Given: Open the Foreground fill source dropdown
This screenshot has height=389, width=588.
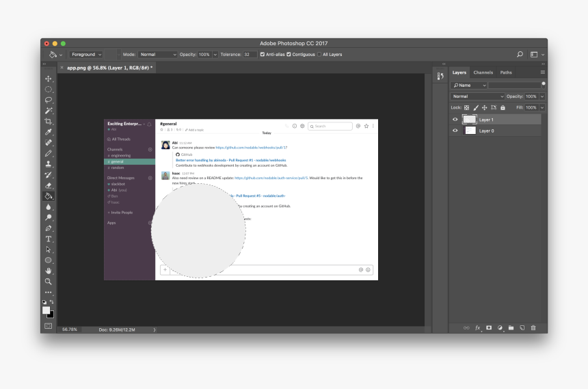Looking at the screenshot, I should [86, 55].
